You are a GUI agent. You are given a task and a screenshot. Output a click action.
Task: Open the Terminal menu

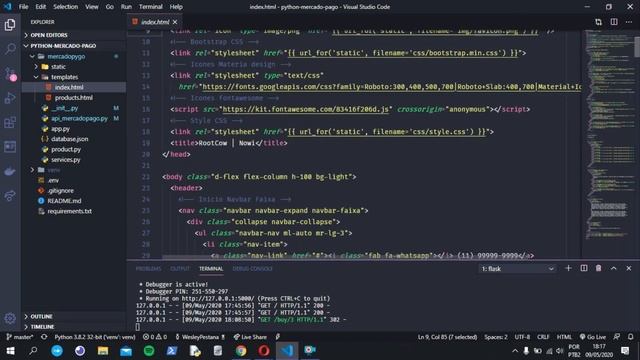click(151, 7)
